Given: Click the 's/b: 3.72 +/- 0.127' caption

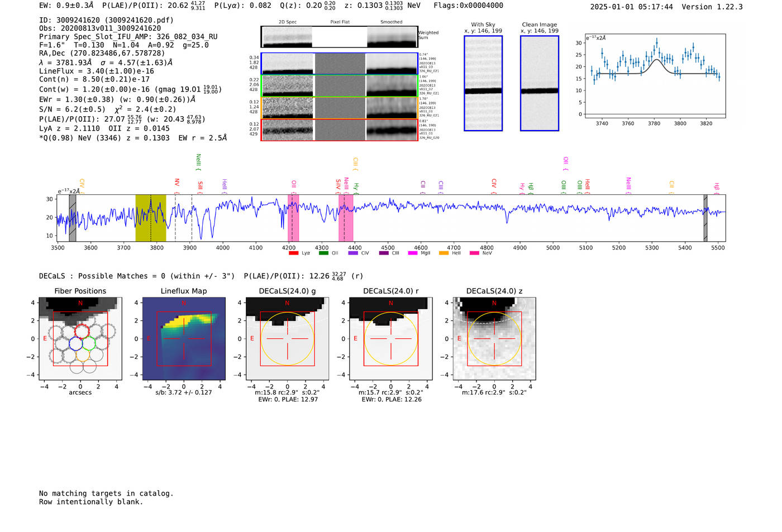Looking at the screenshot, I should pos(184,392).
